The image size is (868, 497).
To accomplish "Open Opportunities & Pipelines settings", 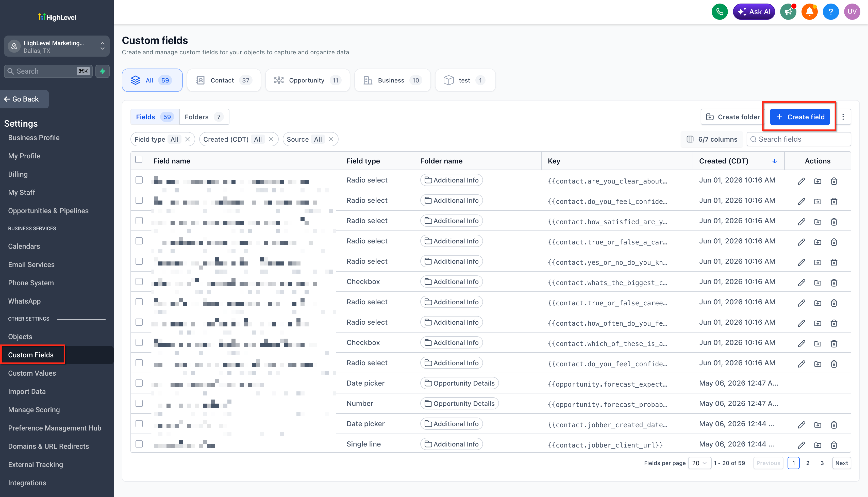I will coord(48,211).
